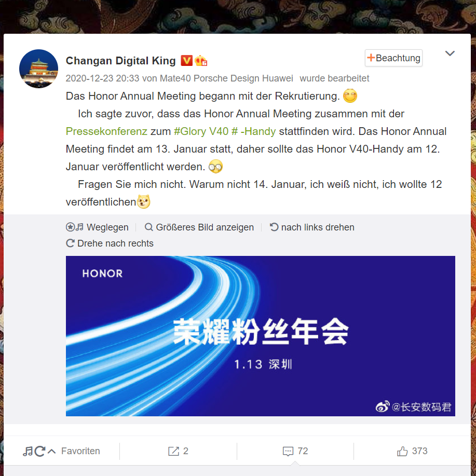Click the share icon showing 2

(178, 451)
